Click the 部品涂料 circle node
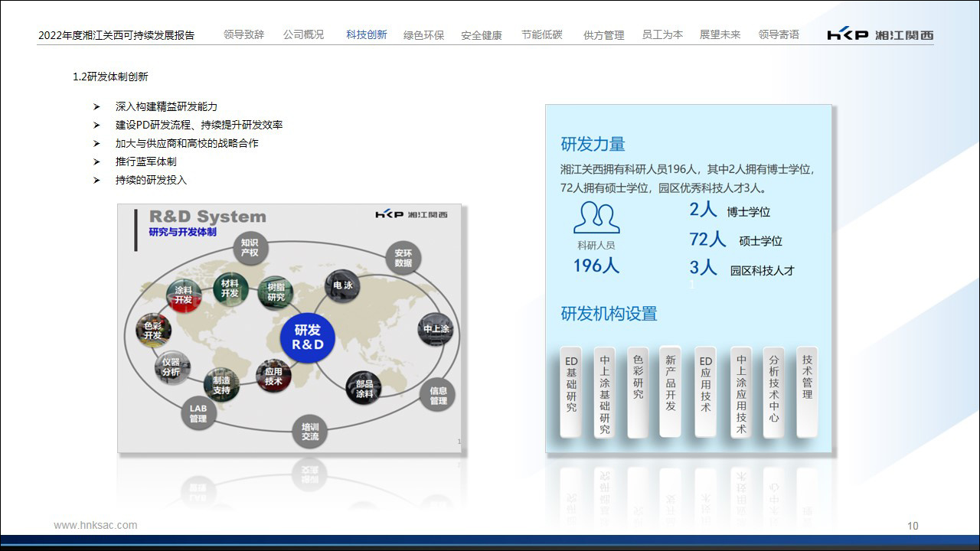The width and height of the screenshot is (980, 551). [364, 389]
